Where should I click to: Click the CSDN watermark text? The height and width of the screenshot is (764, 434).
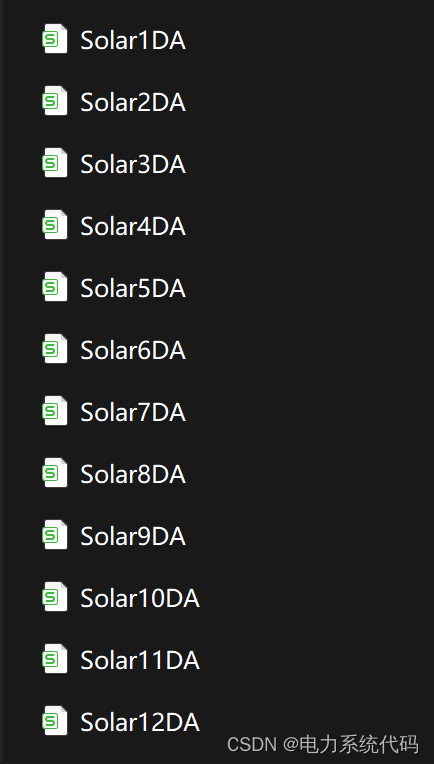pos(323,745)
